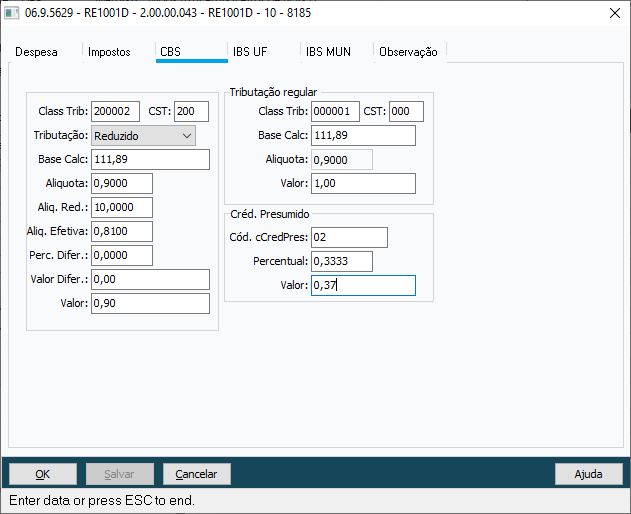This screenshot has width=631, height=514.
Task: Focus Tributação regular Base Calc field
Action: (x=363, y=136)
